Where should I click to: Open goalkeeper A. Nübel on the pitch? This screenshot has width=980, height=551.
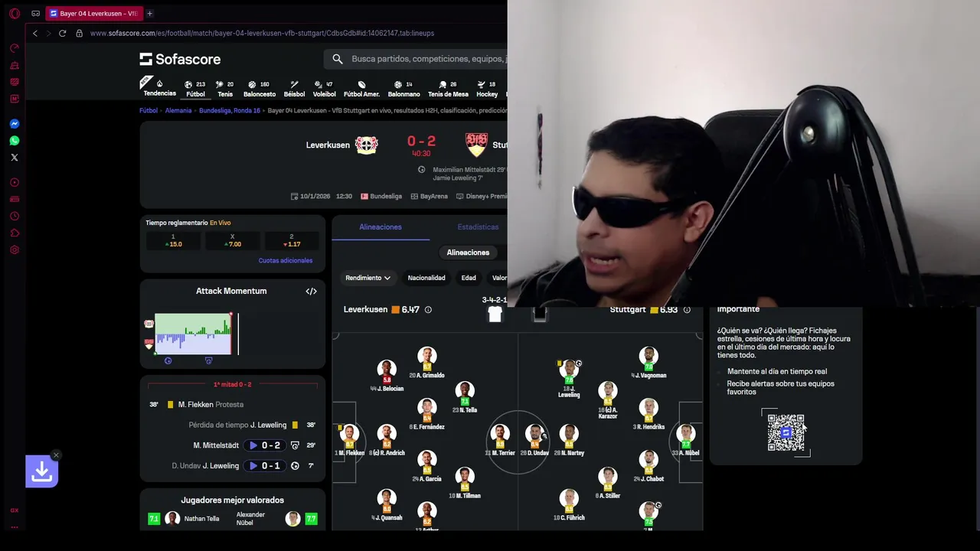point(686,441)
